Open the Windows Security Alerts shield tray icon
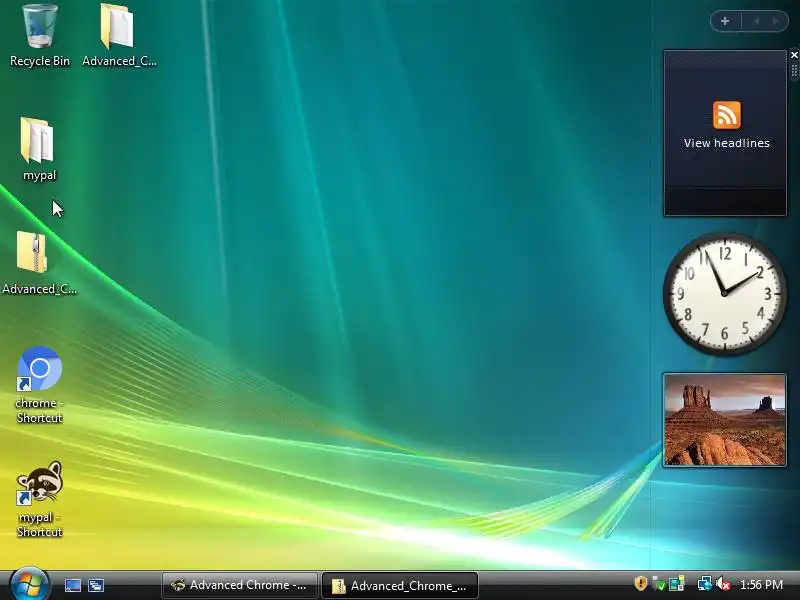Screen dimensions: 800x600 pos(640,584)
